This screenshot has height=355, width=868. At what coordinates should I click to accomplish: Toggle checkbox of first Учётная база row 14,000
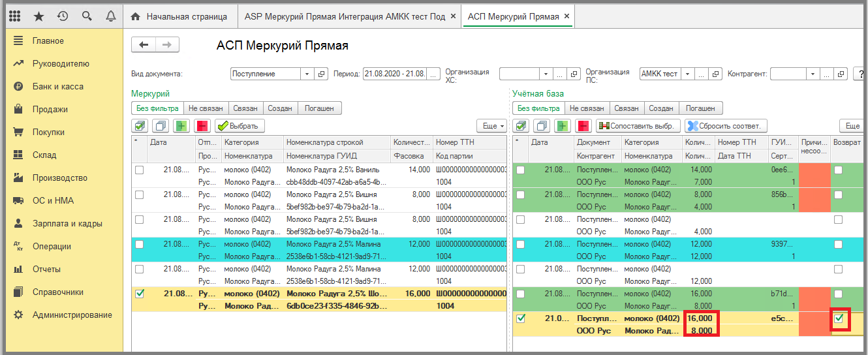520,170
